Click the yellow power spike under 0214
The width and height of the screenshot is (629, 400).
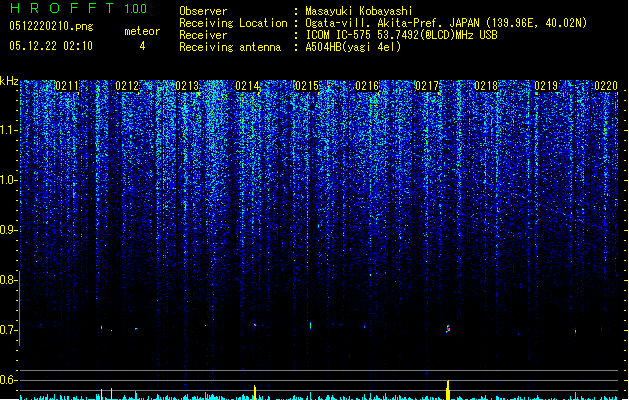(x=255, y=392)
